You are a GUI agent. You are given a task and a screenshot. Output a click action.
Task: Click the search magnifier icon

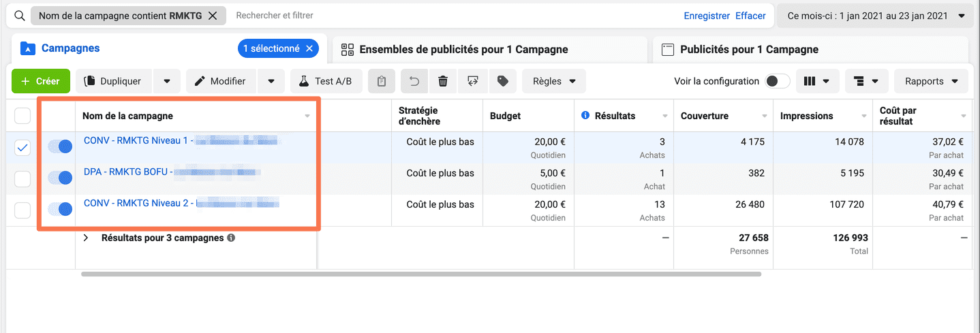[19, 16]
